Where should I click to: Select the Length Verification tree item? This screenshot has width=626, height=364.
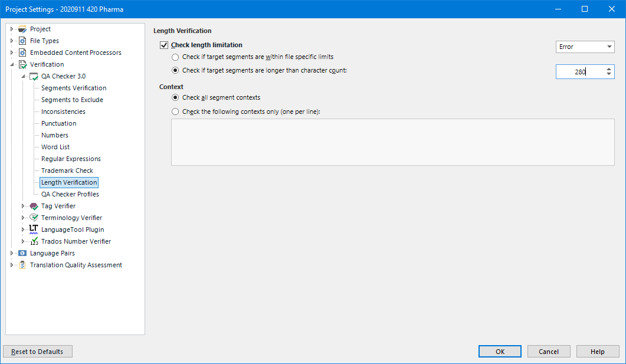pos(68,182)
